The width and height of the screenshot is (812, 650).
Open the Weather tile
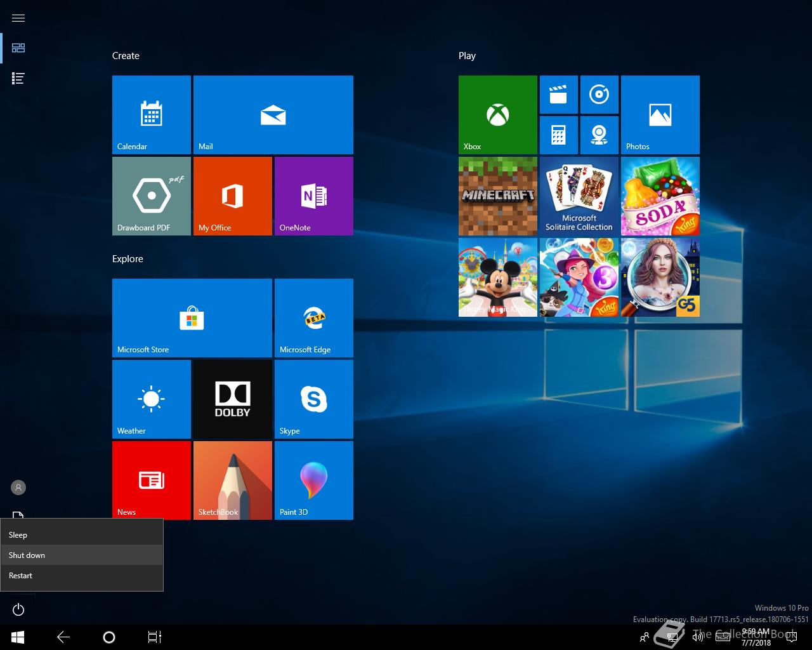click(x=152, y=399)
